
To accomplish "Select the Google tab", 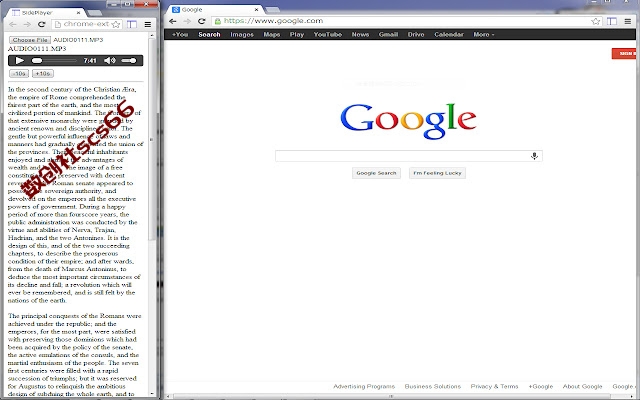I will point(215,9).
